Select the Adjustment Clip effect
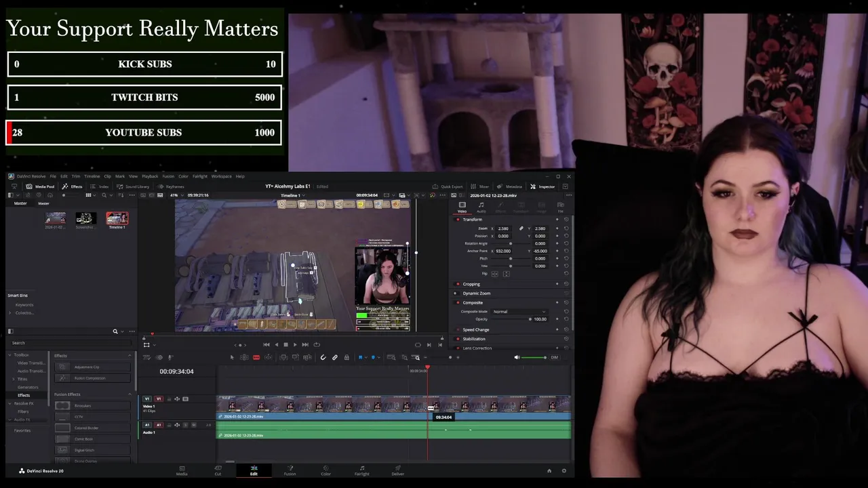868x488 pixels. 92,367
